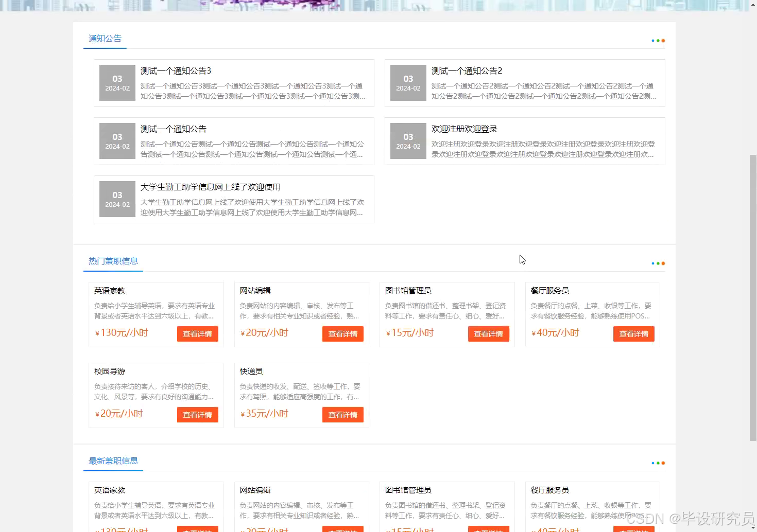This screenshot has width=757, height=532.
Task: View details for 校园导游 job
Action: click(x=198, y=415)
